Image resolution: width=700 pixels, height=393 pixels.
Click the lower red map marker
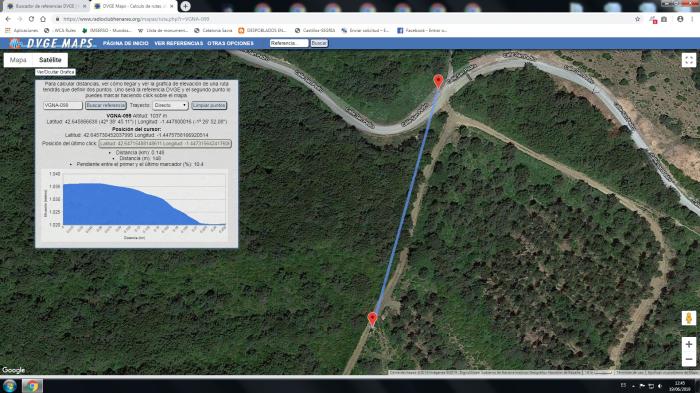point(372,319)
